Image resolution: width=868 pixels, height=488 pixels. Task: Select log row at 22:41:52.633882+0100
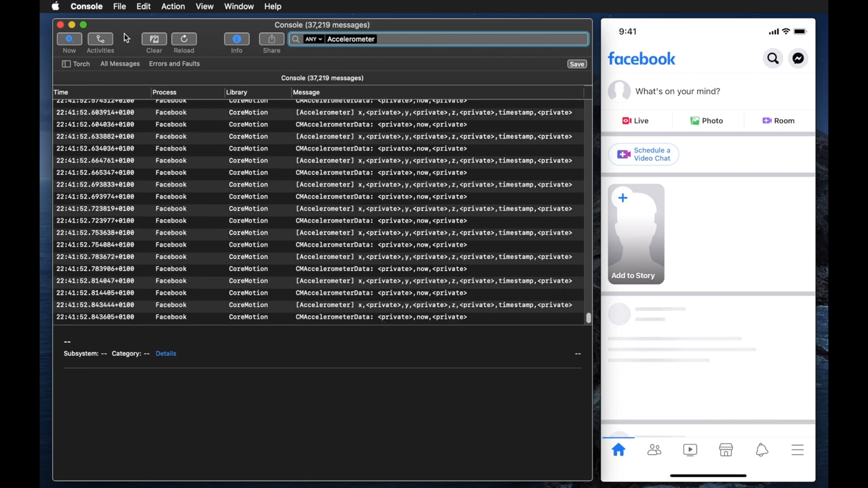pyautogui.click(x=319, y=136)
